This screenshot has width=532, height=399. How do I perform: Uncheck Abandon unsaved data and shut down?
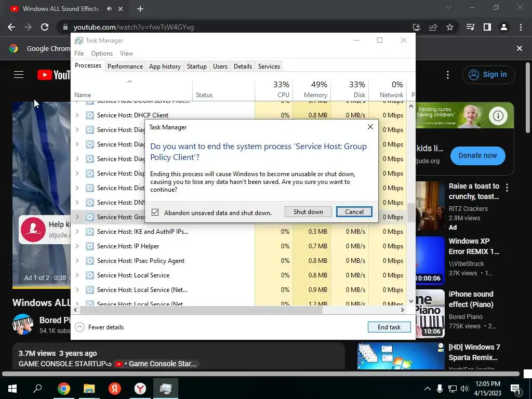pos(155,212)
